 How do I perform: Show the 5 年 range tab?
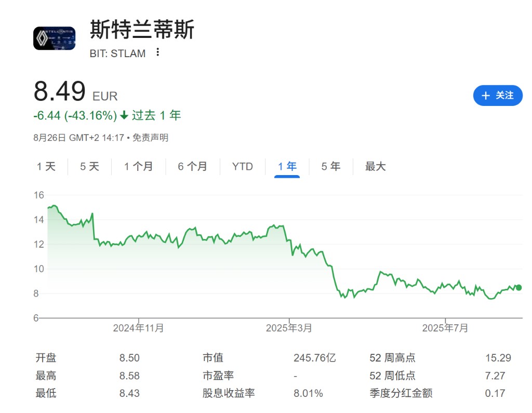click(x=331, y=167)
